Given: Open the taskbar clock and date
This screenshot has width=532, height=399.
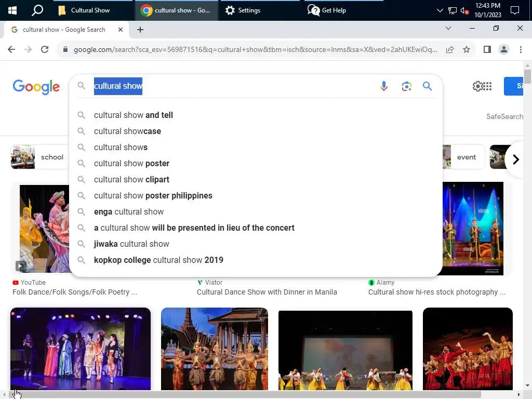Looking at the screenshot, I should (487, 10).
